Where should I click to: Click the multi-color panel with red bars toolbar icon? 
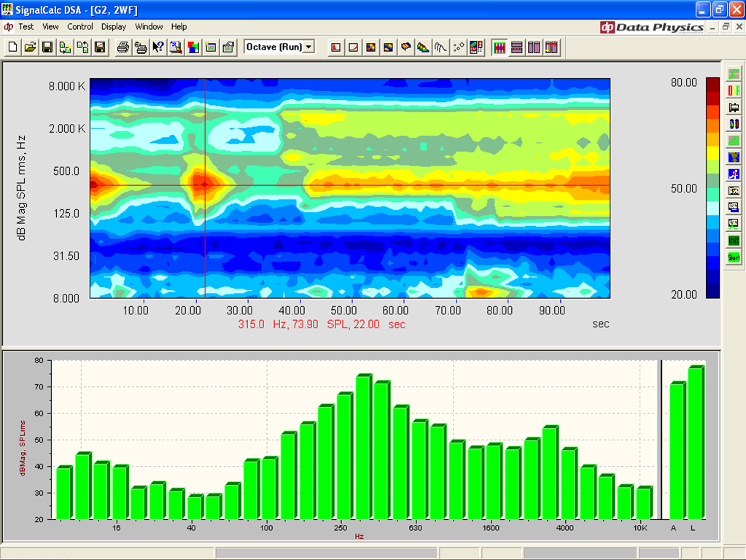click(475, 47)
